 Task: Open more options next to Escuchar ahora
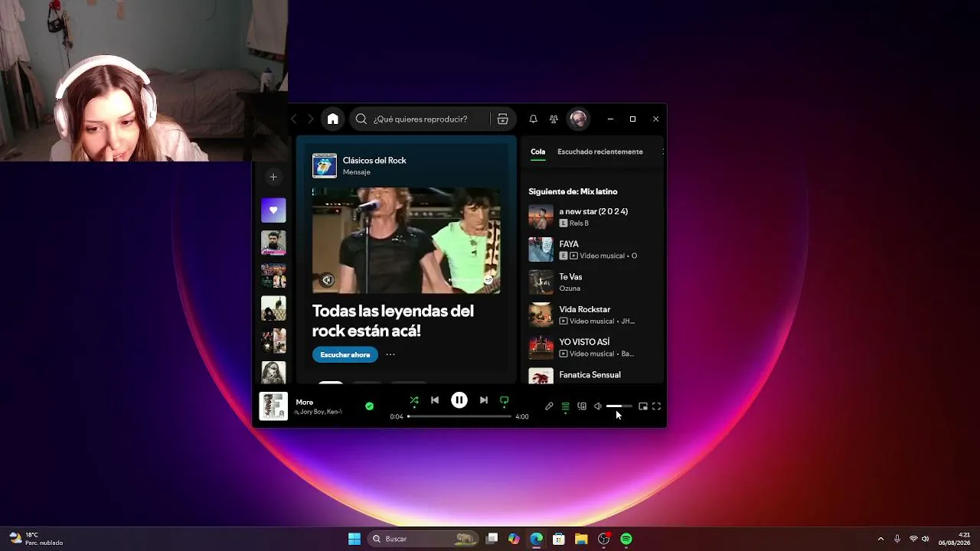390,354
